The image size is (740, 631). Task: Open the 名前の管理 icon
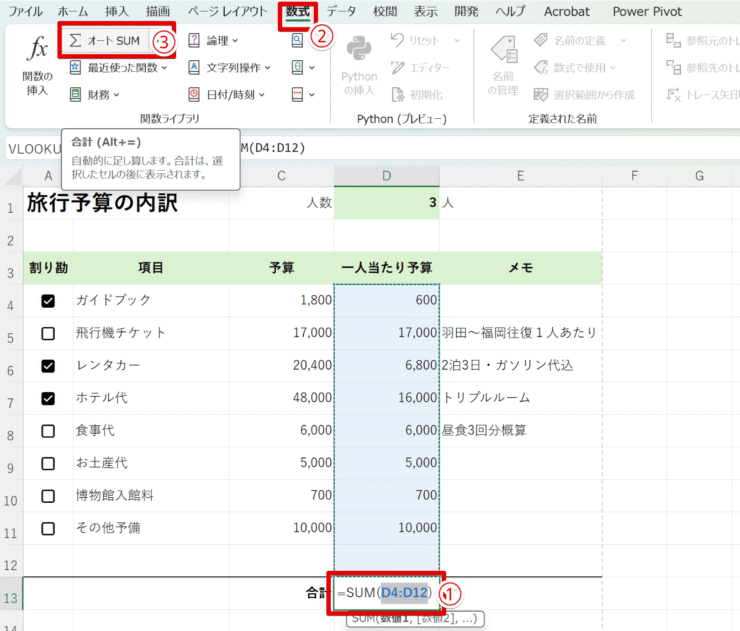(503, 65)
